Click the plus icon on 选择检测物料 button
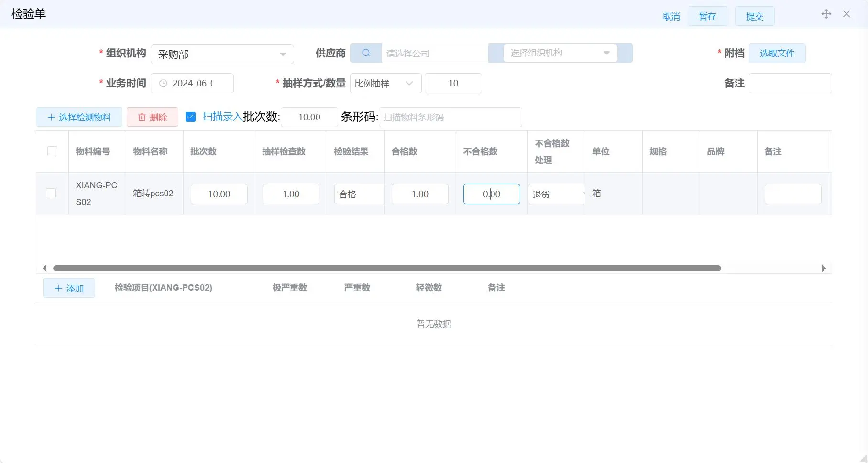The height and width of the screenshot is (463, 868). click(51, 117)
